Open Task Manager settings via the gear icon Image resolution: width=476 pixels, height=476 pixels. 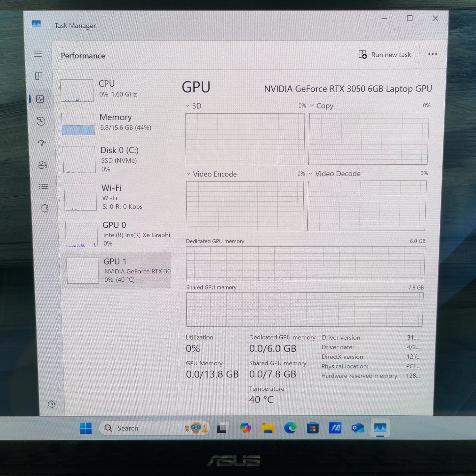(x=52, y=404)
